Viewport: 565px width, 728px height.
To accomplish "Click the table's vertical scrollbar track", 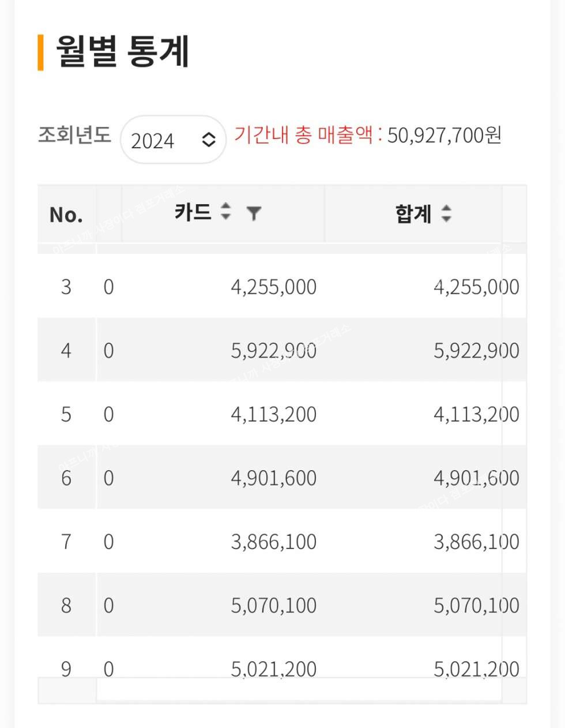I will (x=514, y=461).
